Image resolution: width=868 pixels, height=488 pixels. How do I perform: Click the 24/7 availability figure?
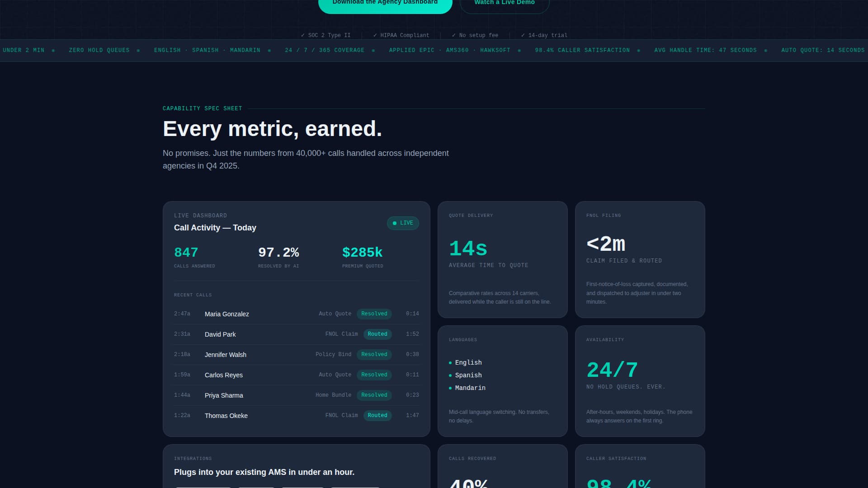click(612, 371)
